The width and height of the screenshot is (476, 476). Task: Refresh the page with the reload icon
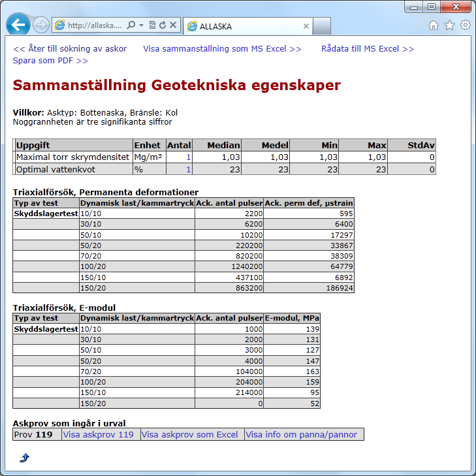(163, 25)
